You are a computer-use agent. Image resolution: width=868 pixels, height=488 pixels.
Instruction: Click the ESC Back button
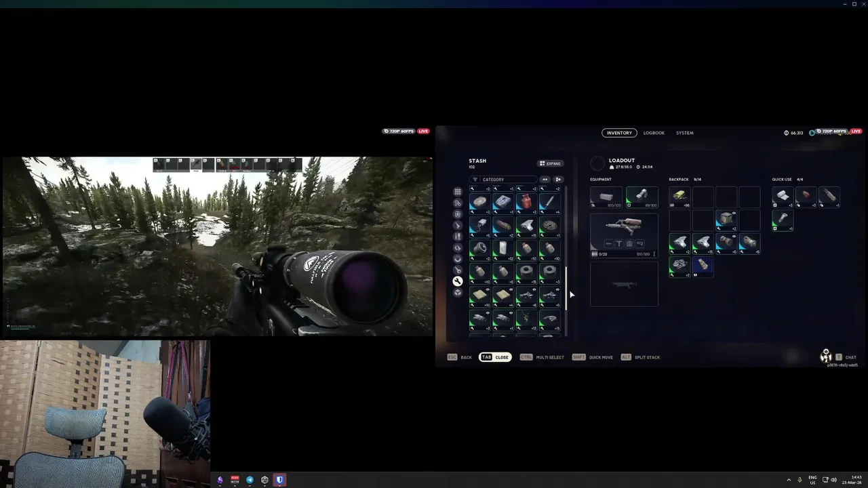tap(459, 357)
